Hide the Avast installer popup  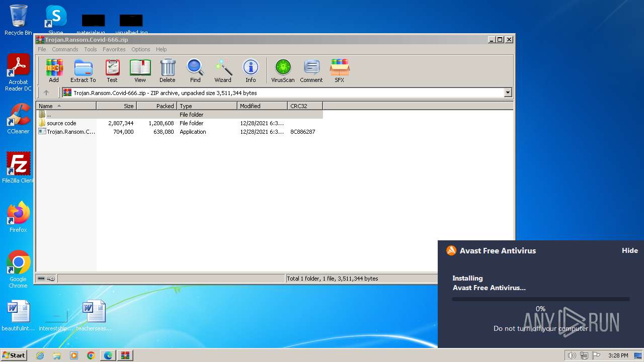(x=629, y=250)
